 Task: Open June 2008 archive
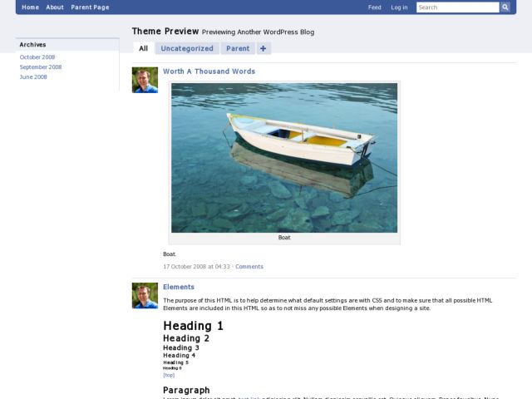(x=33, y=76)
